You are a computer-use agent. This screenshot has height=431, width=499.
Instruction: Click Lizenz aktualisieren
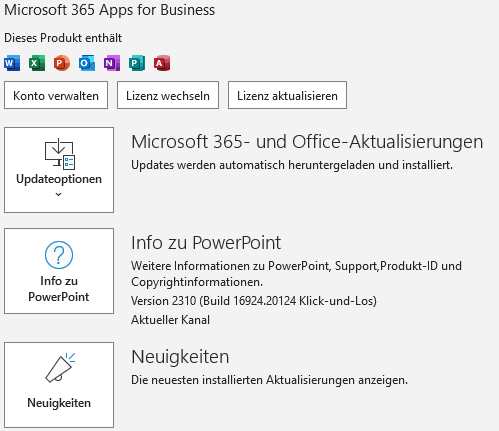(287, 95)
